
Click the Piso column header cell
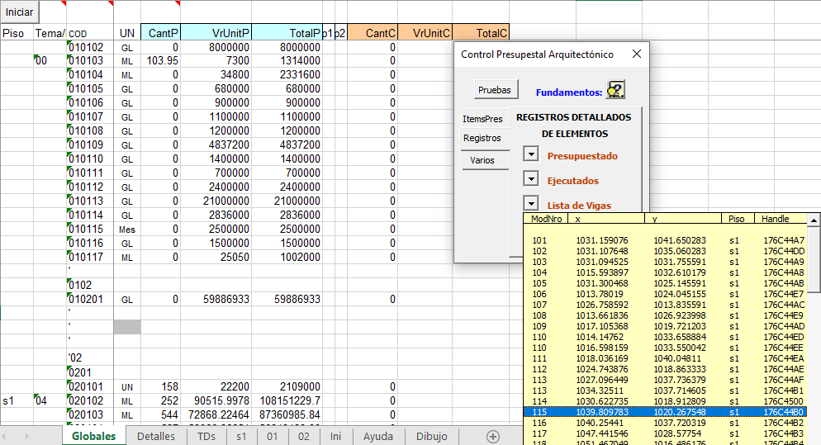pos(17,33)
